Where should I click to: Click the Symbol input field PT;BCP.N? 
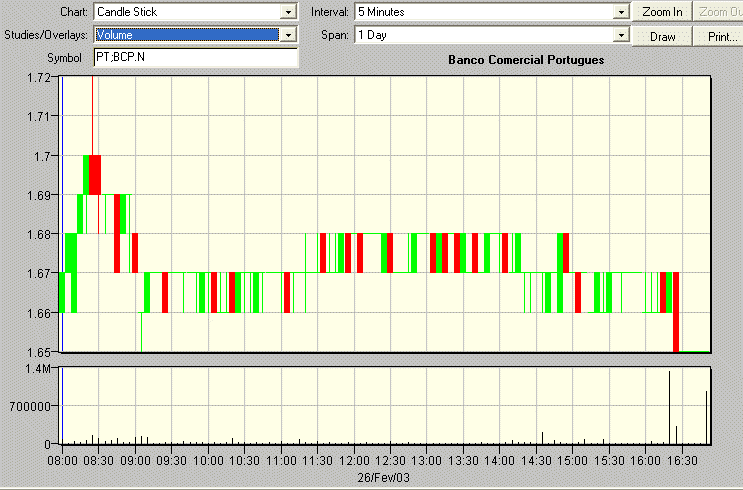click(x=195, y=57)
